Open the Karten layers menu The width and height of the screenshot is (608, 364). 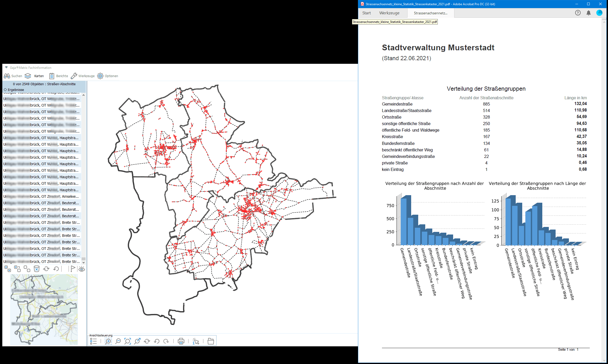34,76
